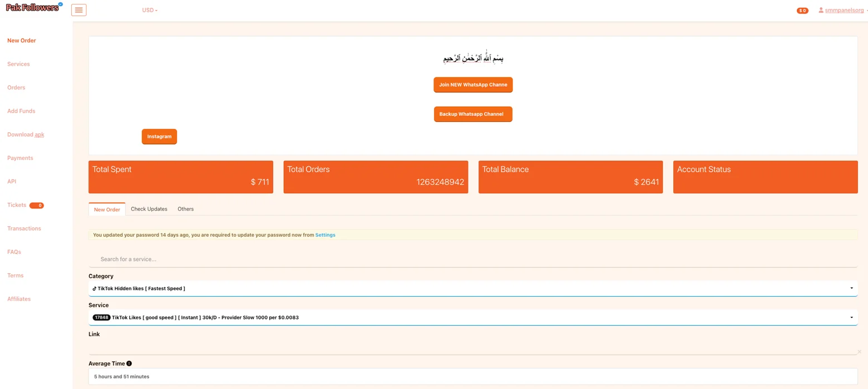Click the user account icon
This screenshot has height=389, width=868.
click(820, 10)
